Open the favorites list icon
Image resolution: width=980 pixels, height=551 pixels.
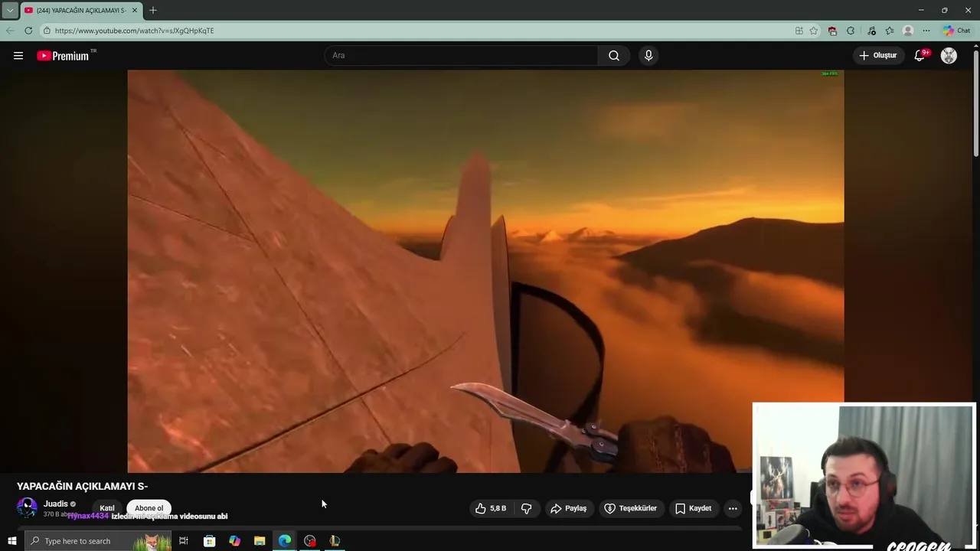coord(890,31)
